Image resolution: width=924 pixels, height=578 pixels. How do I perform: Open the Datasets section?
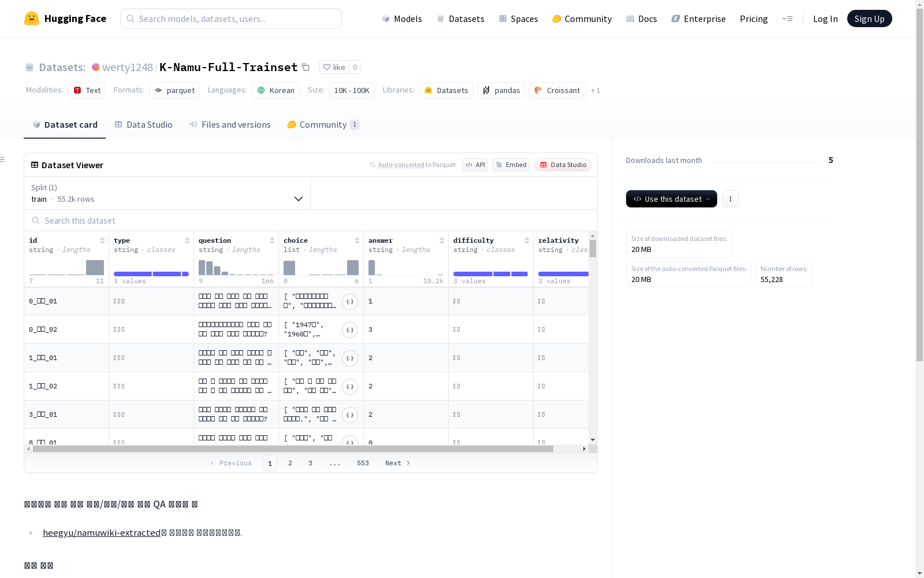pos(460,18)
